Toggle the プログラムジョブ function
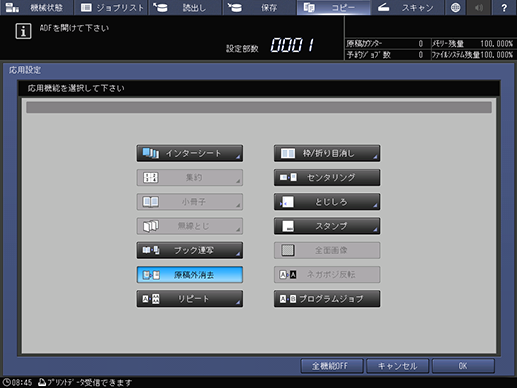This screenshot has width=517, height=388. pyautogui.click(x=327, y=299)
